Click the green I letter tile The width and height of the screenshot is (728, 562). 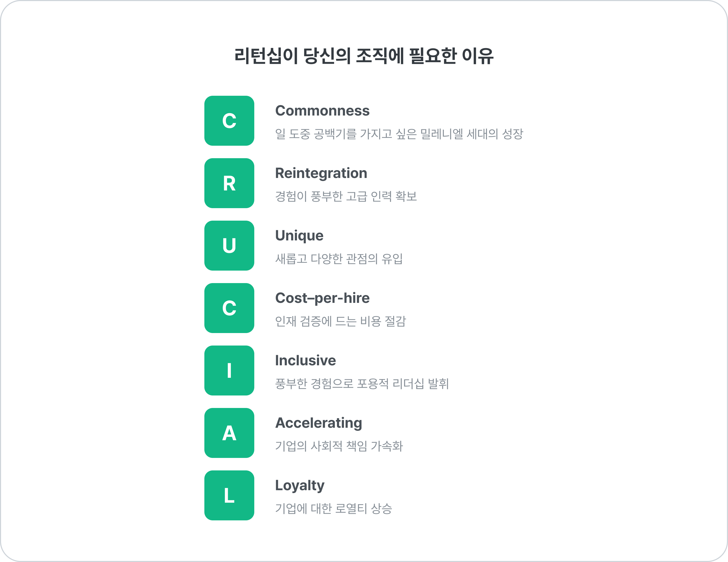[229, 371]
